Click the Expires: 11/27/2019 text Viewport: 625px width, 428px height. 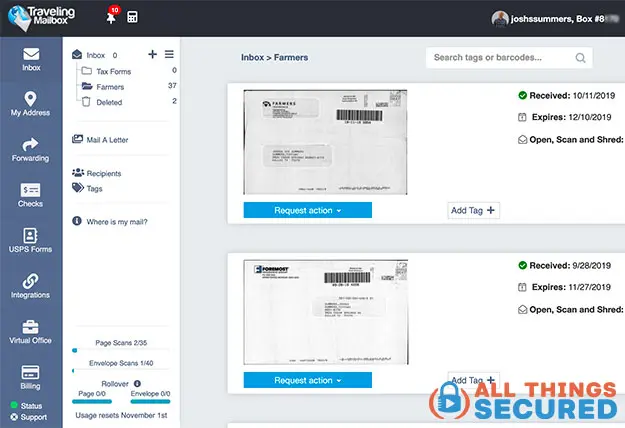click(x=571, y=287)
